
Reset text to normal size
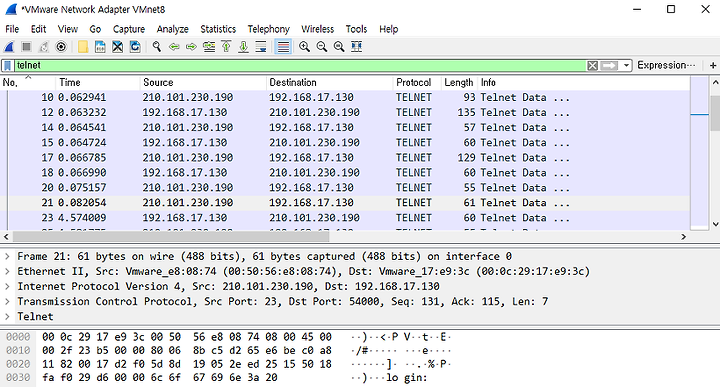tap(339, 47)
